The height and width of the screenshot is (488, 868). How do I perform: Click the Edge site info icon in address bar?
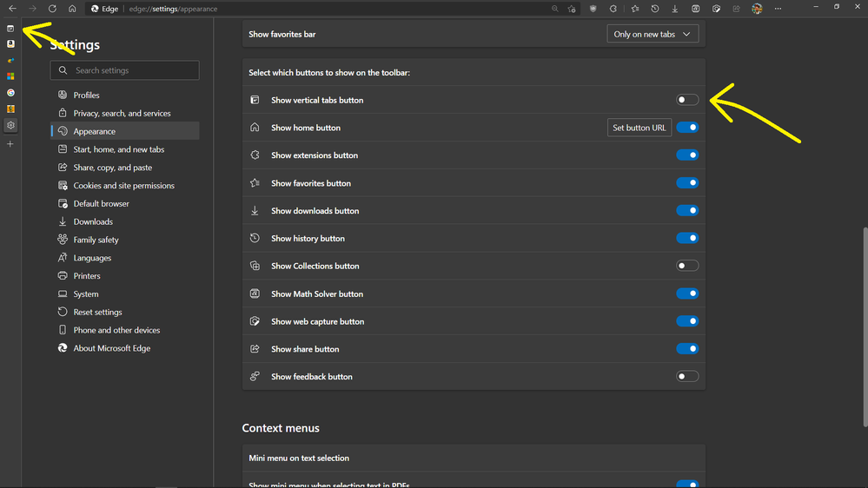tap(104, 9)
